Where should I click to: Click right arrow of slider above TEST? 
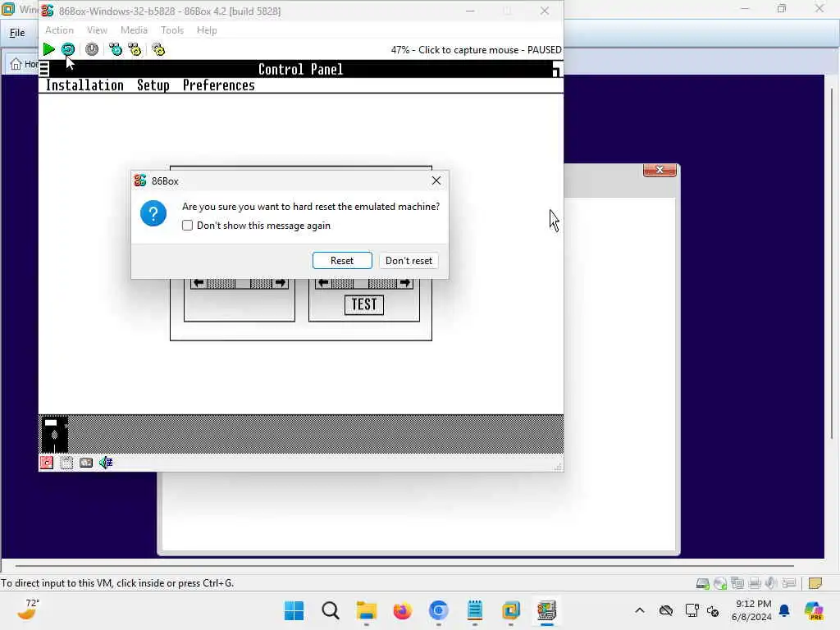[405, 283]
